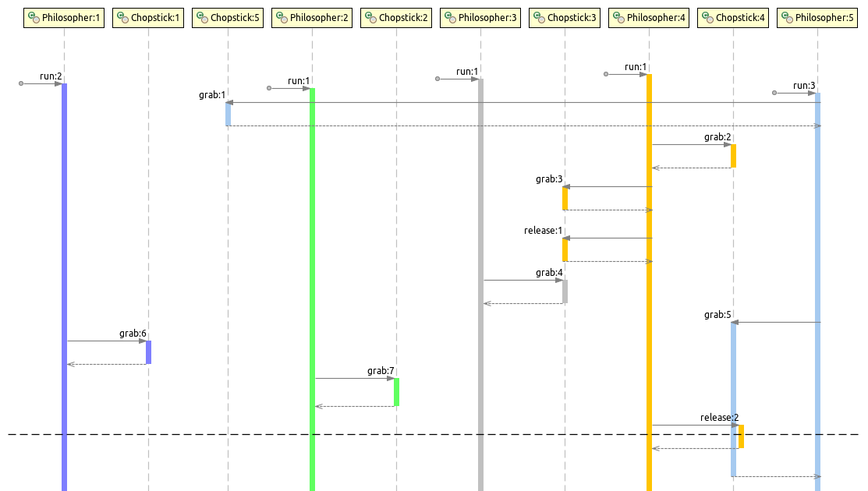
Task: Select the release:1 message label
Action: click(x=543, y=231)
